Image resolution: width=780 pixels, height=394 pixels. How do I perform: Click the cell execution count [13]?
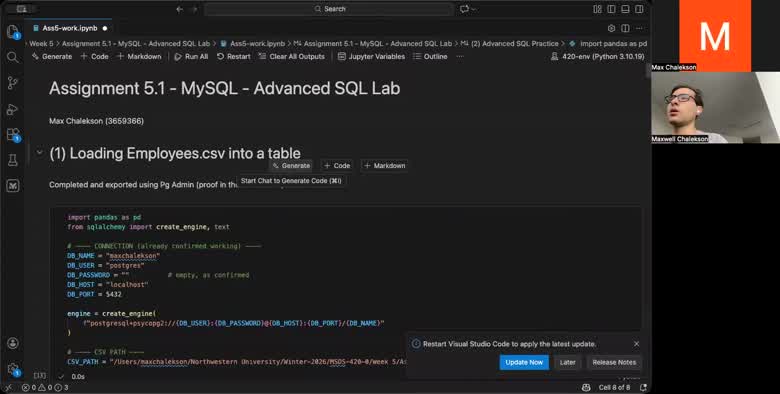40,376
